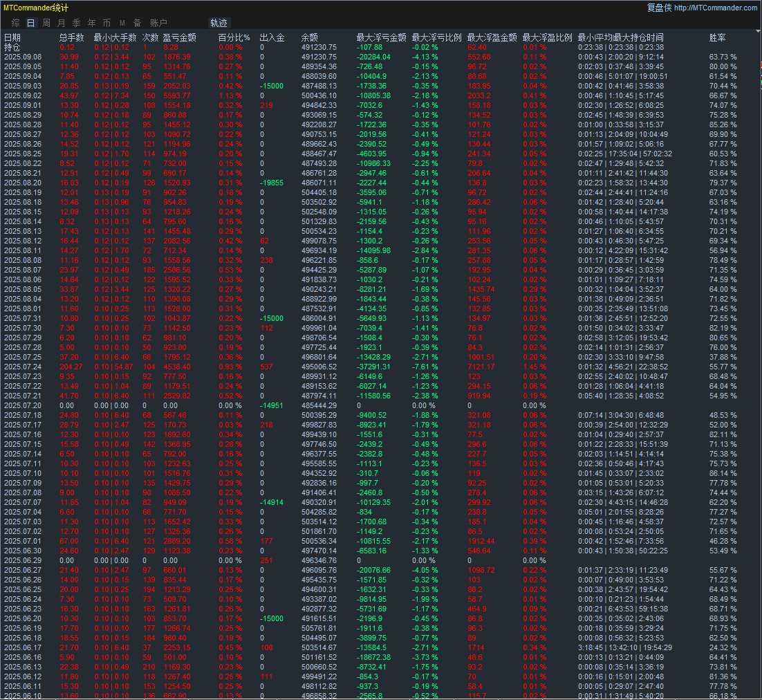This screenshot has height=700, width=762.
Task: Switch to the 账户 account tab
Action: click(158, 23)
